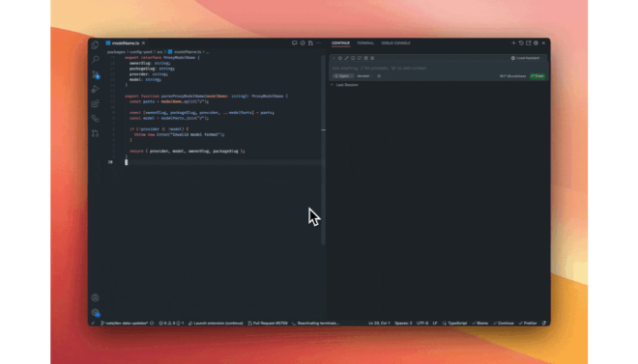638x364 pixels.
Task: Toggle Blame in status bar
Action: tap(480, 323)
